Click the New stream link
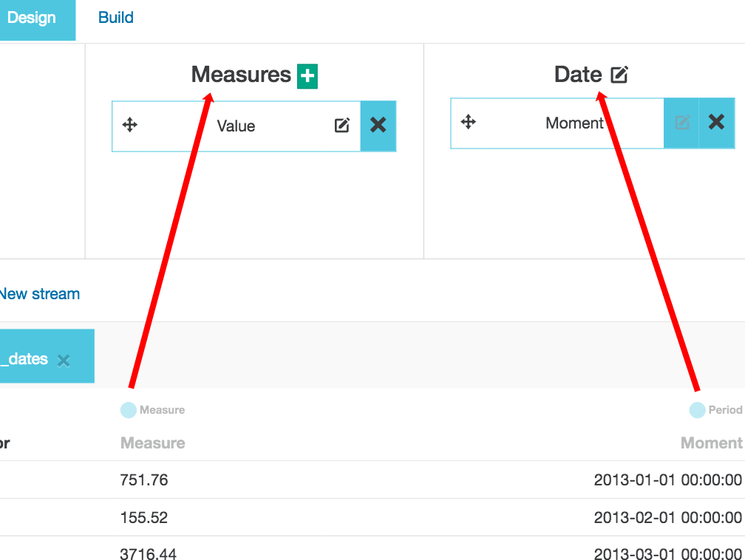Viewport: 745px width, 560px height. pyautogui.click(x=39, y=294)
